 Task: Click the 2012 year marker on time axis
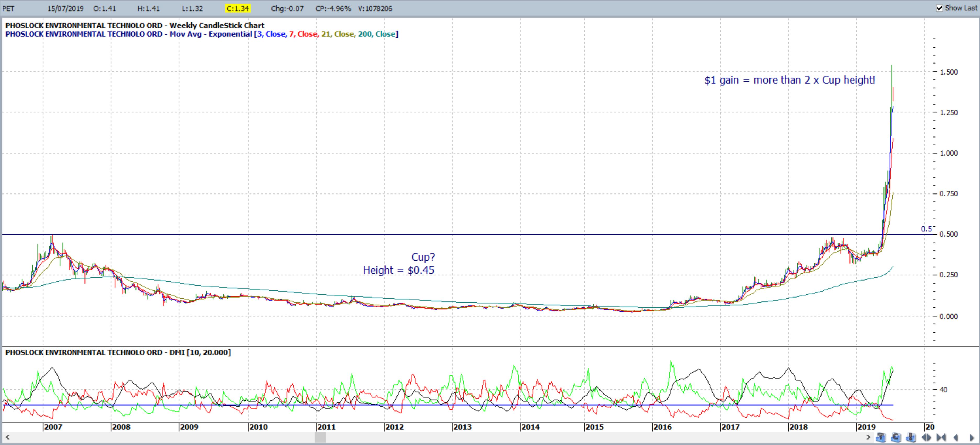coord(394,427)
